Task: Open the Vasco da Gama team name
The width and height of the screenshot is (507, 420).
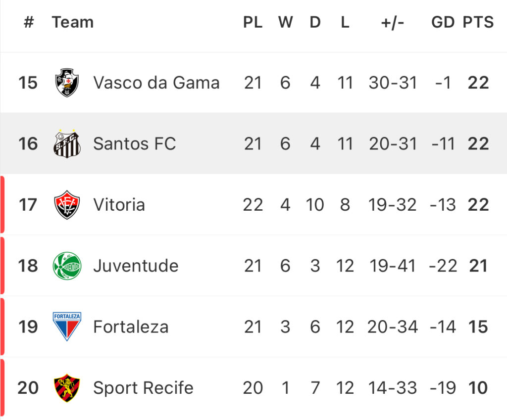Action: click(156, 83)
